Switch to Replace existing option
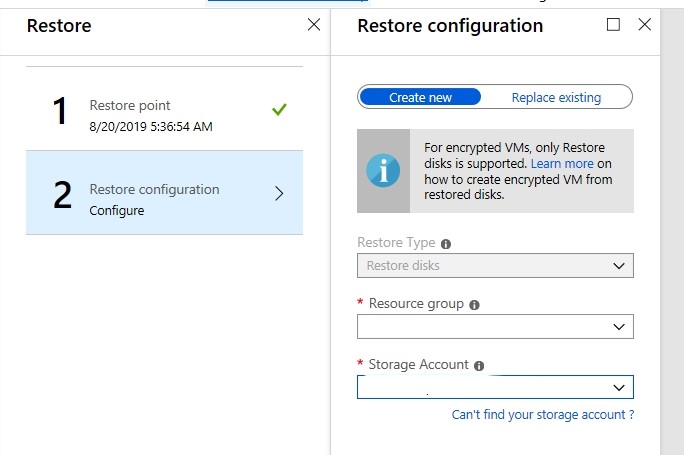Screen dimensions: 684x455 (x=556, y=97)
